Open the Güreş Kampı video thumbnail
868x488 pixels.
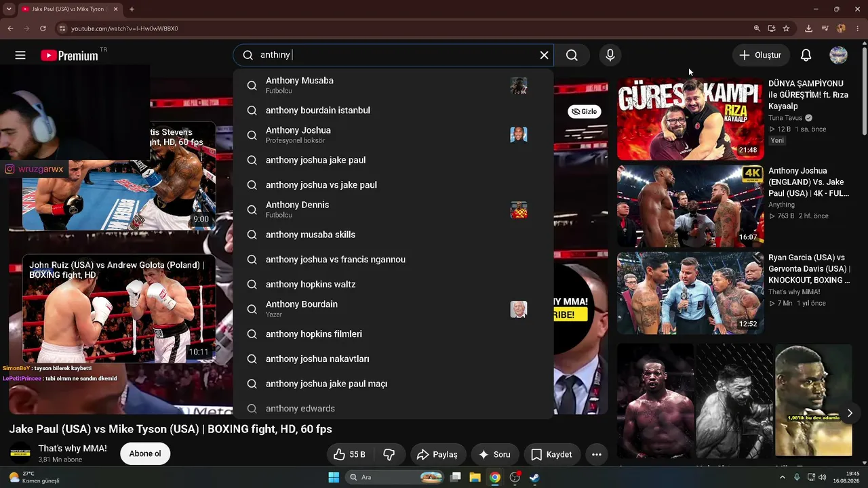click(690, 119)
